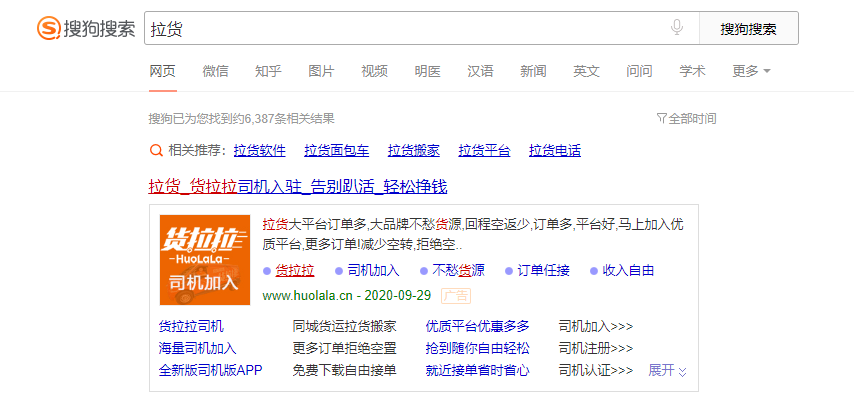Screen dimensions: 854x400
Task: Open the 全部时间 time filter
Action: [x=692, y=118]
